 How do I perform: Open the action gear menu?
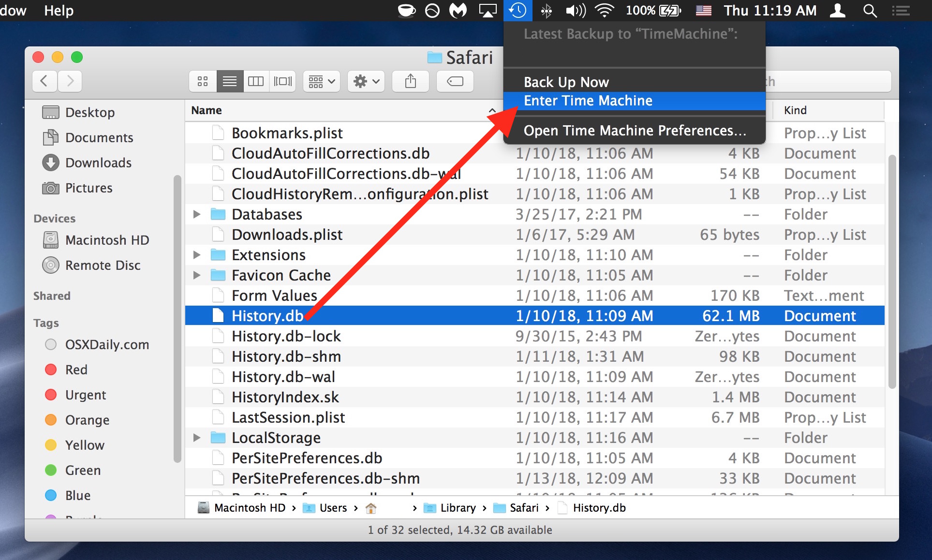365,81
